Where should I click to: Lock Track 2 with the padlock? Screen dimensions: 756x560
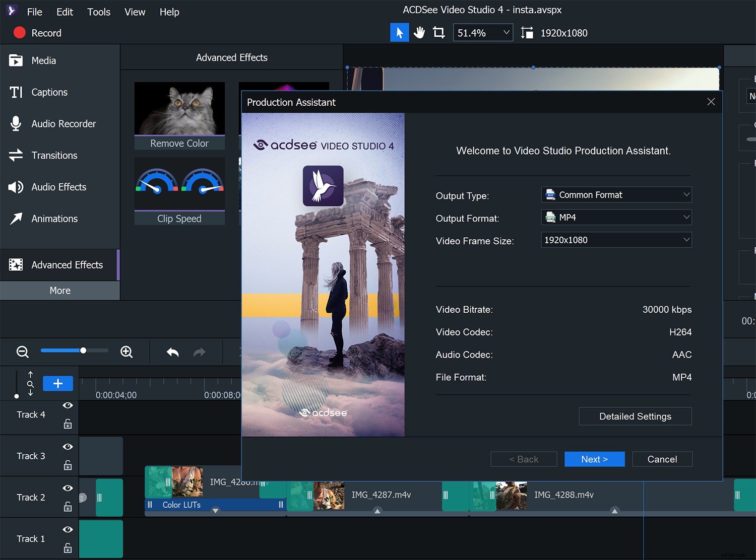click(x=68, y=507)
